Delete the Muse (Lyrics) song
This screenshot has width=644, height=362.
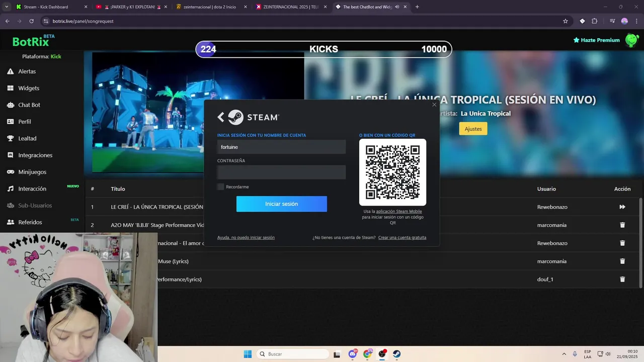click(x=622, y=261)
